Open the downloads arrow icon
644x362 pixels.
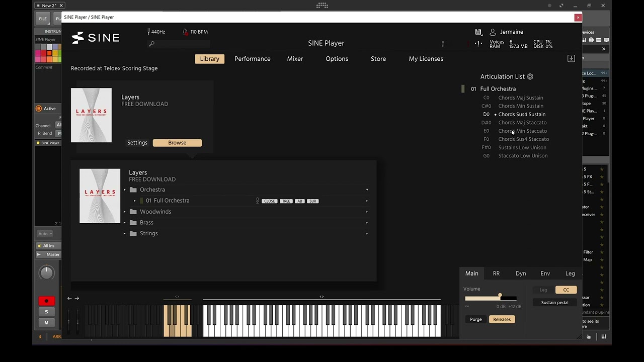[x=571, y=58]
